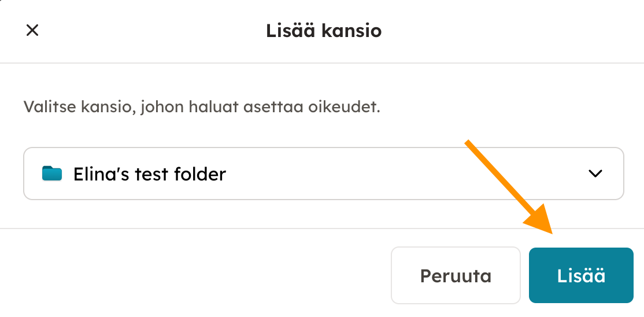
Task: Close the Lisää kansio dialog with X
Action: (32, 31)
